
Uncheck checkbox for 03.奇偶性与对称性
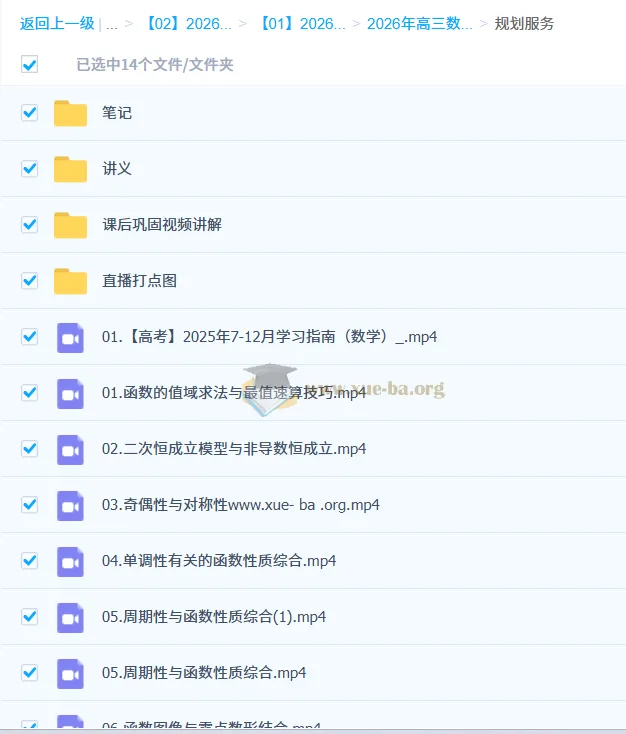coord(29,505)
